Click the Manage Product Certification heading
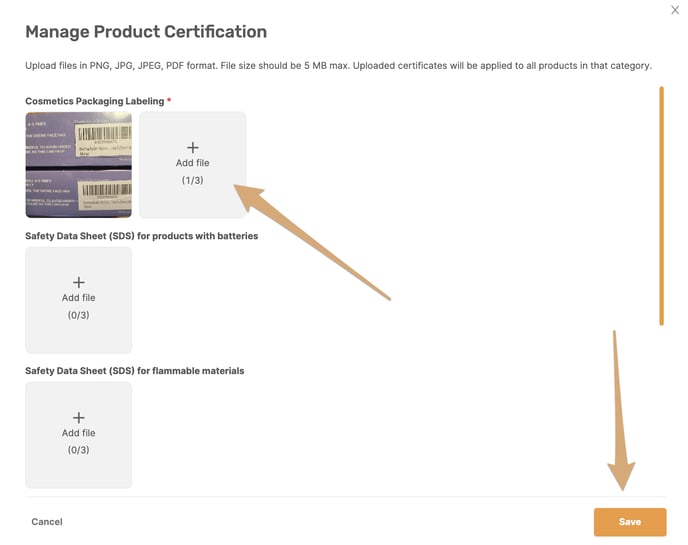Viewport: 688px width, 545px height. tap(146, 32)
